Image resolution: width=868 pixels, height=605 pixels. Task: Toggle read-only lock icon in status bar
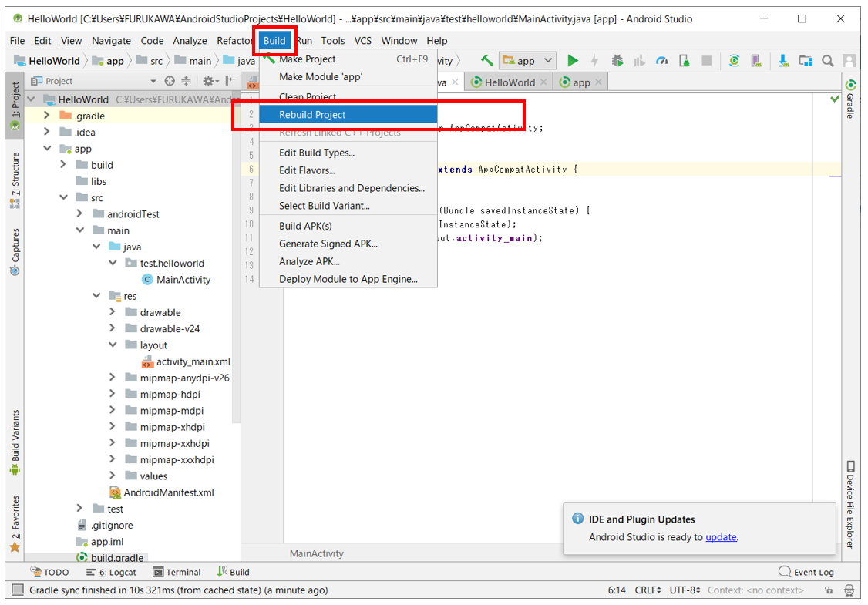pos(829,590)
